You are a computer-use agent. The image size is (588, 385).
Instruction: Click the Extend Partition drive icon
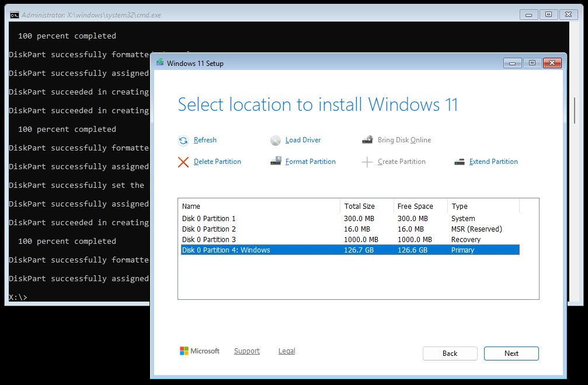coord(460,162)
